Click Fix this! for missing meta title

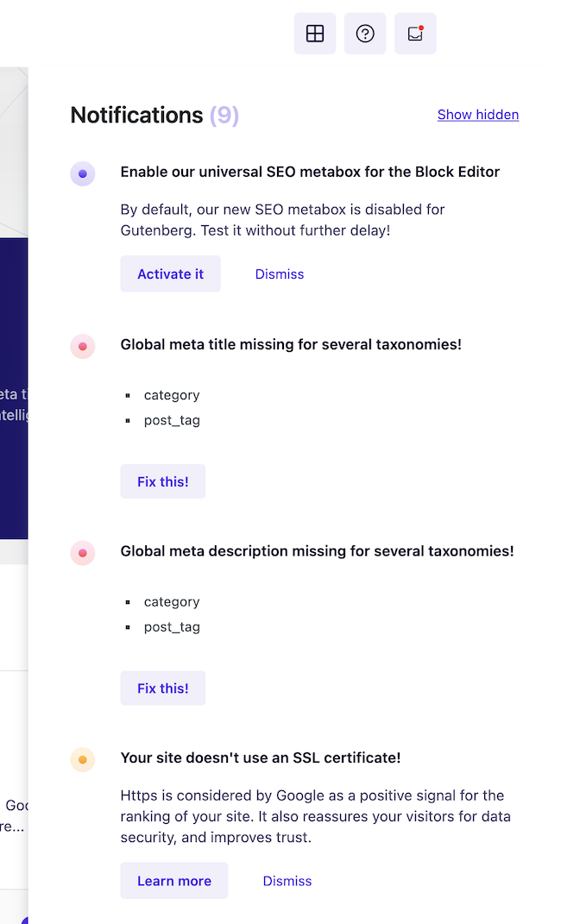(162, 481)
